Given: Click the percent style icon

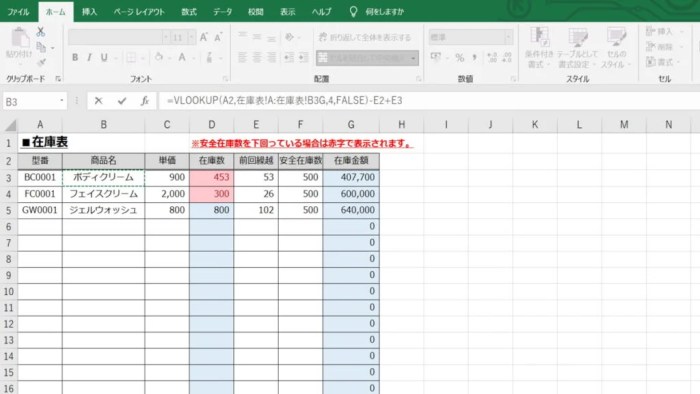Looking at the screenshot, I should click(x=460, y=58).
